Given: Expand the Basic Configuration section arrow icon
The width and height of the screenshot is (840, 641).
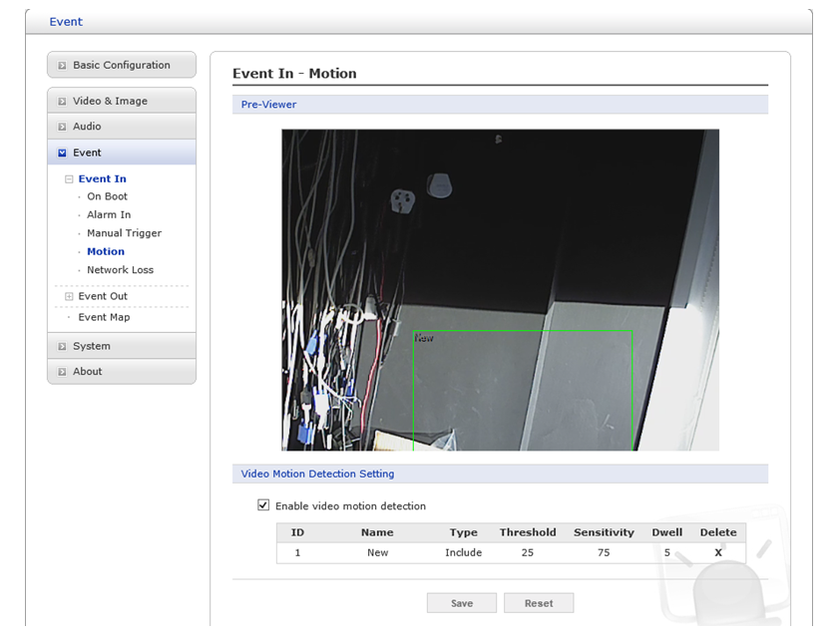Looking at the screenshot, I should (62, 66).
